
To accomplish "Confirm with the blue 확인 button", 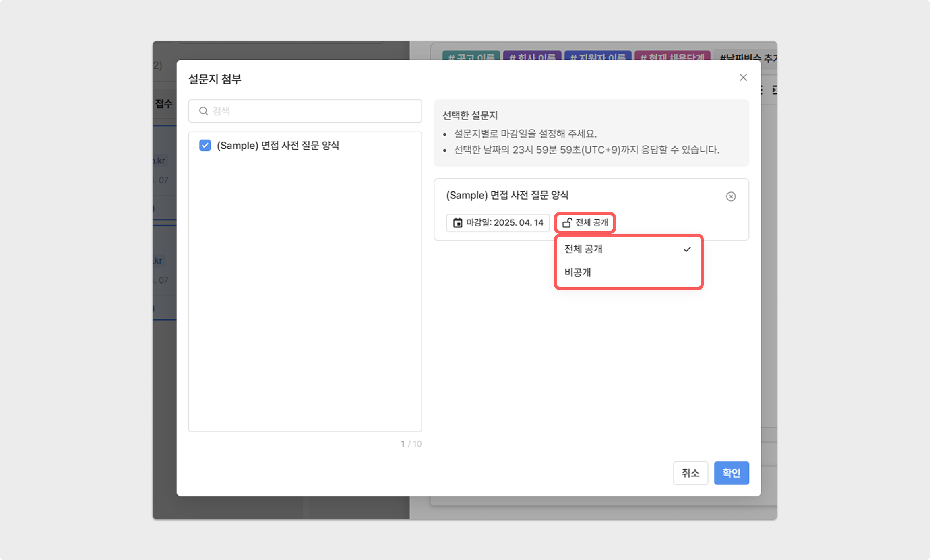I will tap(731, 473).
